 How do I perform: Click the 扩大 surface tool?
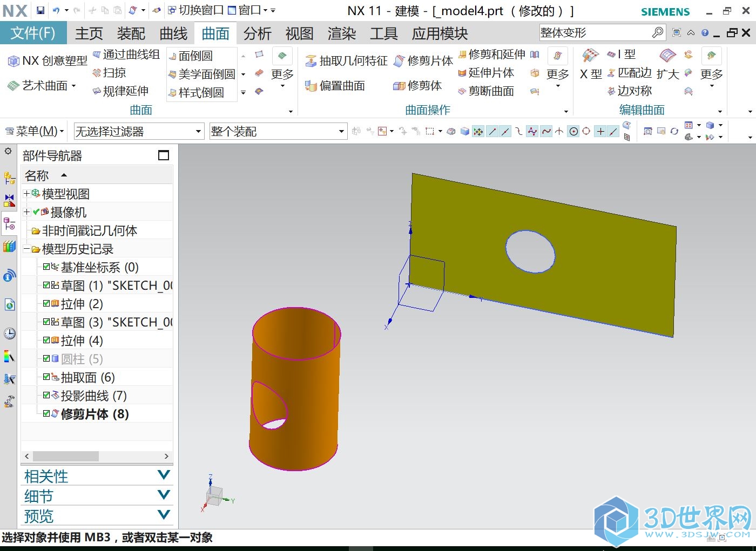(668, 63)
